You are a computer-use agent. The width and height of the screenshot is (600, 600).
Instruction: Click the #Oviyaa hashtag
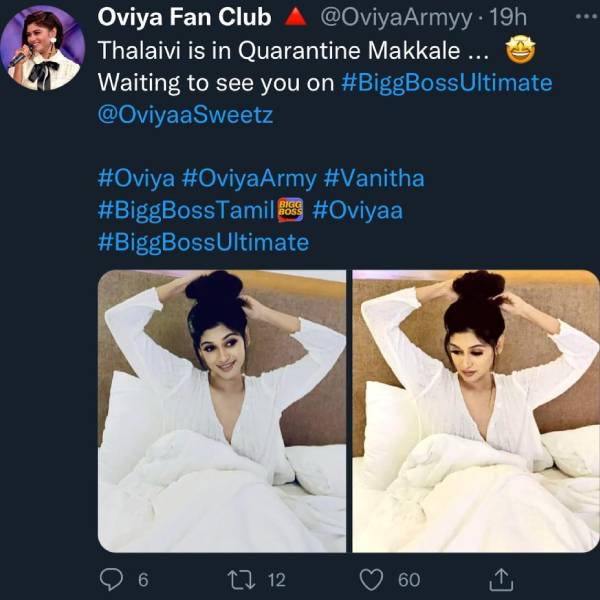[x=358, y=210]
